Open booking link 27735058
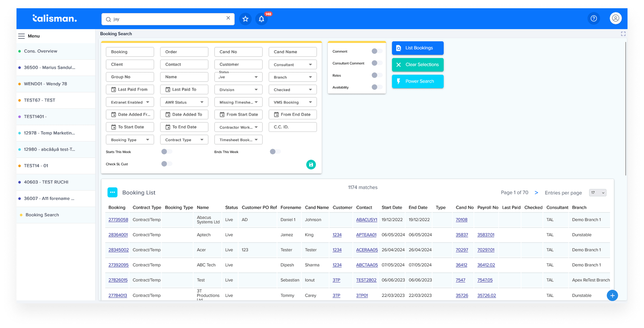The width and height of the screenshot is (644, 328). click(118, 219)
